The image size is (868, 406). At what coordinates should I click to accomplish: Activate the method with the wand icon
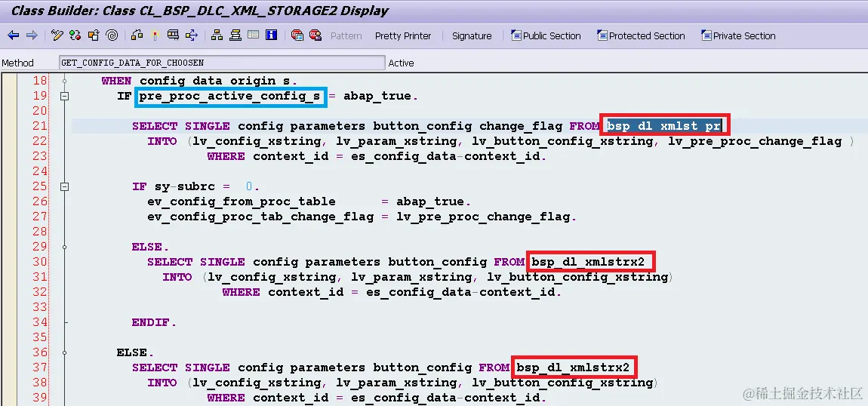155,35
